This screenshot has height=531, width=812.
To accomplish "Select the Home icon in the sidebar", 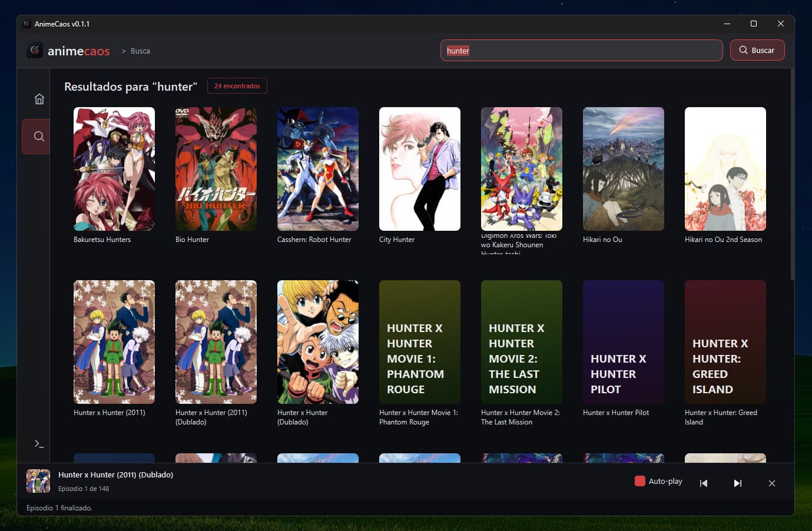I will tap(39, 99).
